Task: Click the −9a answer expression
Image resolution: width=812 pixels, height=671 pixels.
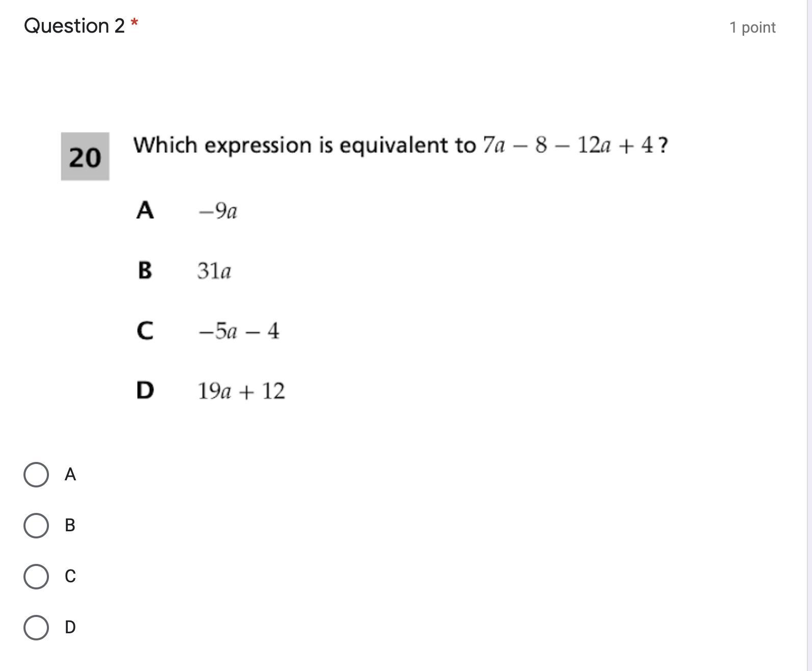Action: pyautogui.click(x=218, y=211)
